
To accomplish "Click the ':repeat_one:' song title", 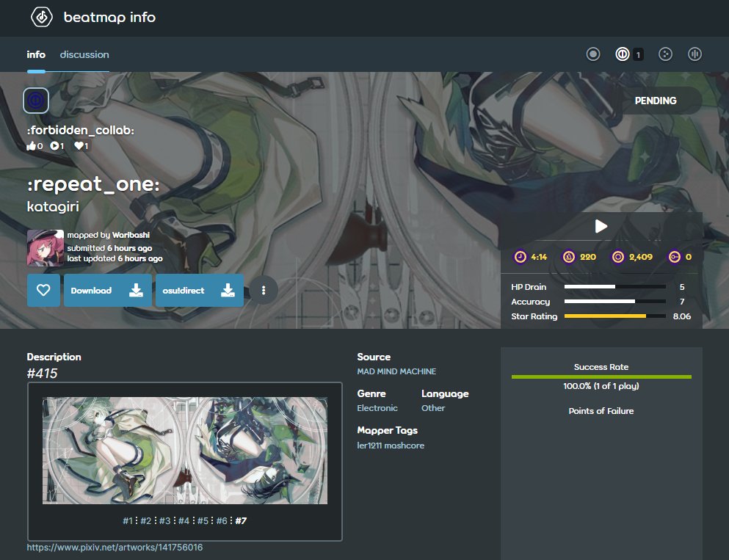I will (x=93, y=184).
